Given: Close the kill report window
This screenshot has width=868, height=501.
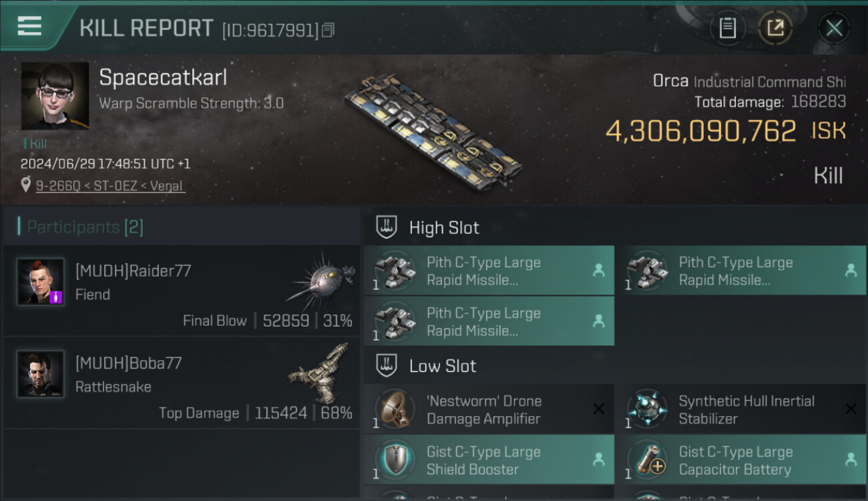Looking at the screenshot, I should click(833, 28).
